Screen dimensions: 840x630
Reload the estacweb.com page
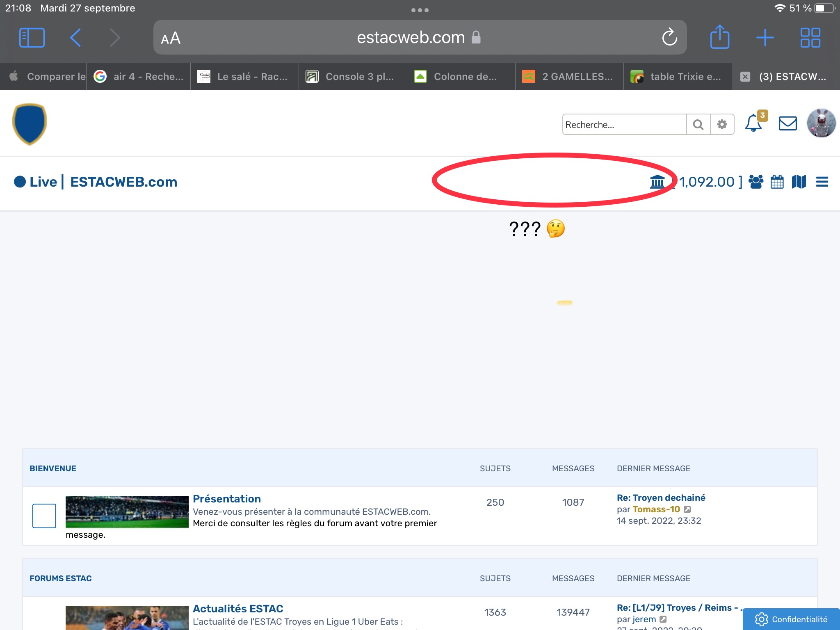tap(669, 37)
